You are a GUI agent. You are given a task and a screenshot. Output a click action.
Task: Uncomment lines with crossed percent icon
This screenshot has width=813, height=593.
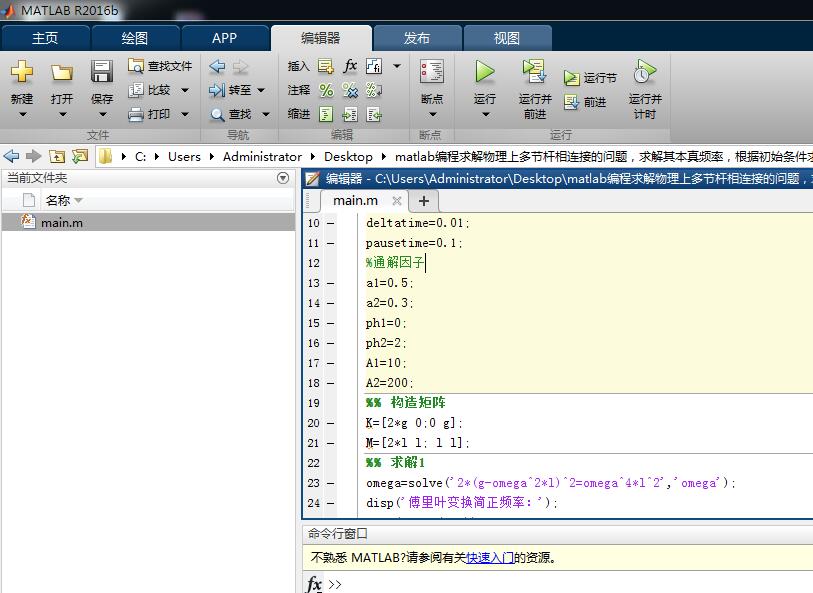pos(350,90)
